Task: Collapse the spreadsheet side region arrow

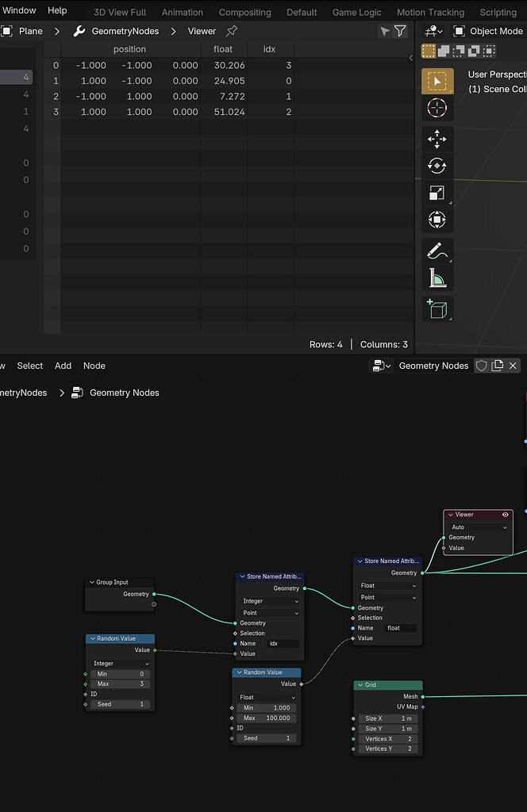Action: click(x=411, y=57)
